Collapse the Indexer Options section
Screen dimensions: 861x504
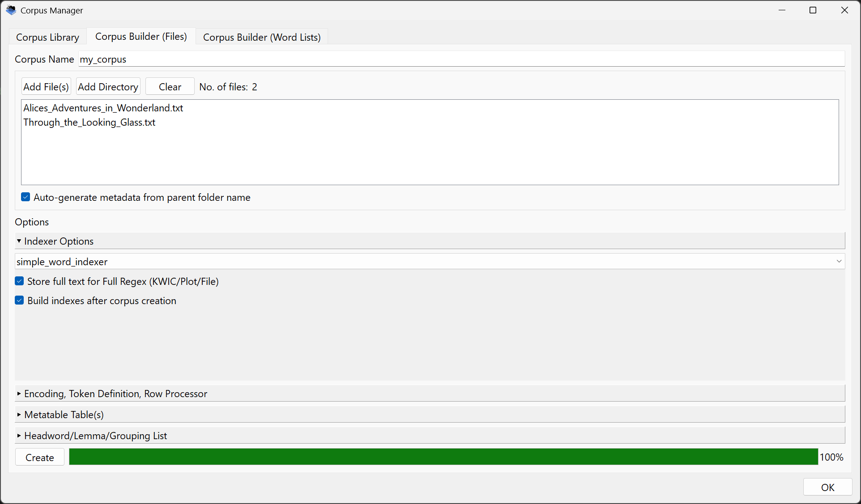coord(19,241)
